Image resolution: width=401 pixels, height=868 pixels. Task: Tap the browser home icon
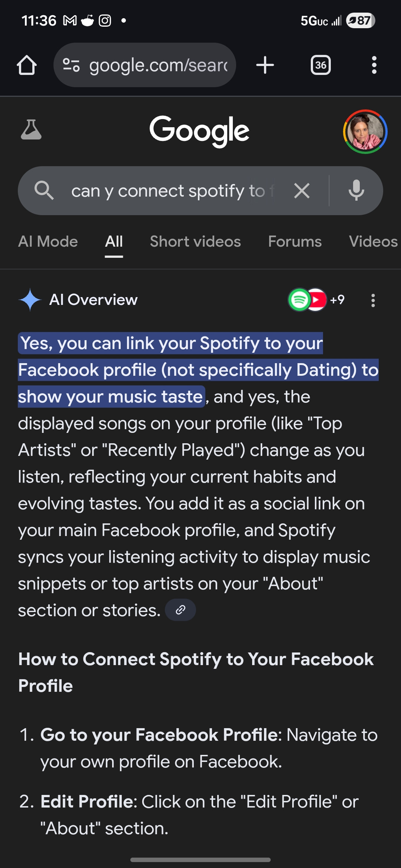pyautogui.click(x=27, y=65)
